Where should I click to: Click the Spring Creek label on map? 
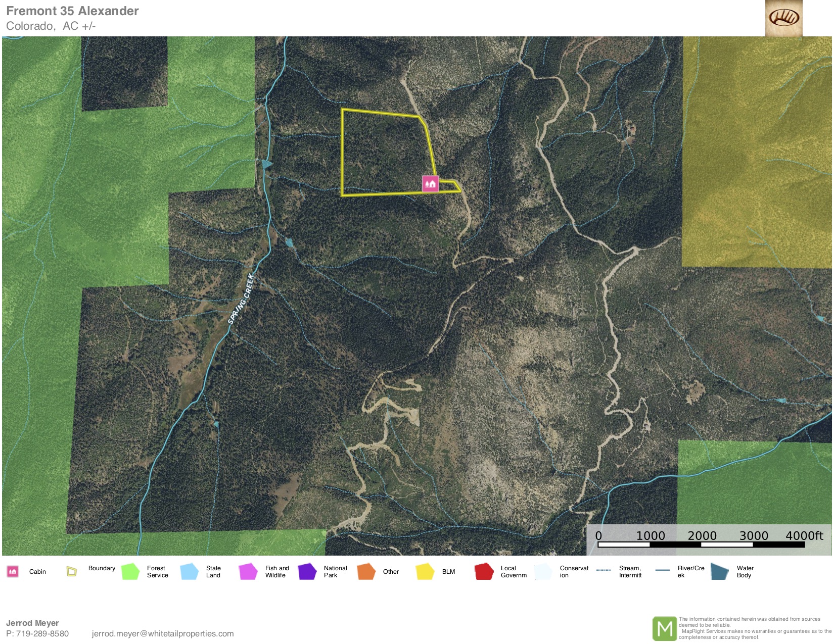pos(241,299)
